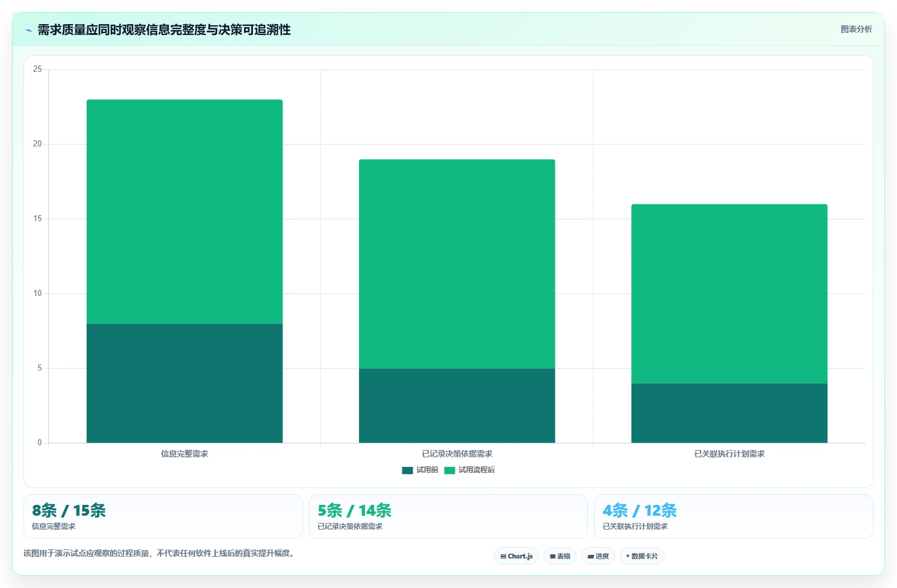The height and width of the screenshot is (588, 897).
Task: Toggle the 试用前 legend series
Action: click(420, 470)
